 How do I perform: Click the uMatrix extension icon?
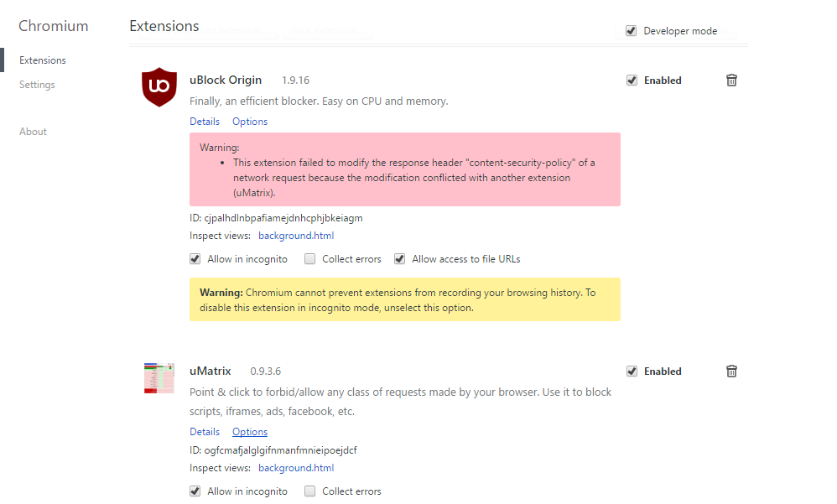(x=159, y=377)
